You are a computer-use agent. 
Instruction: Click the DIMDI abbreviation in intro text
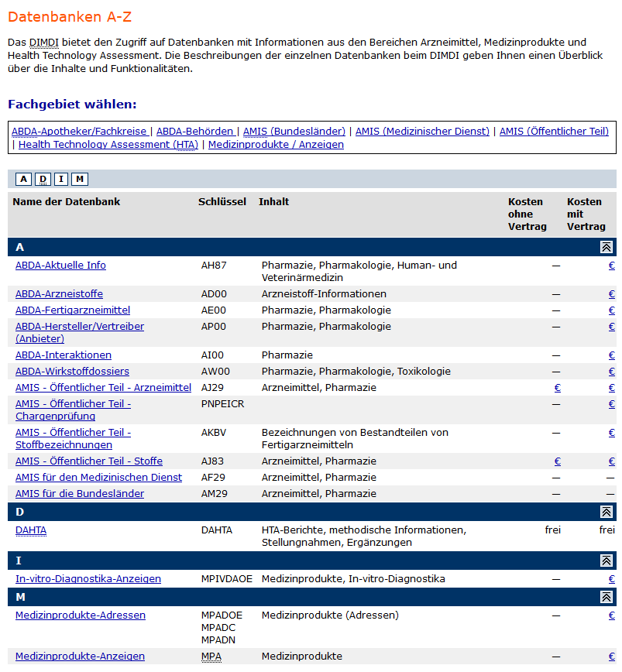click(x=44, y=42)
